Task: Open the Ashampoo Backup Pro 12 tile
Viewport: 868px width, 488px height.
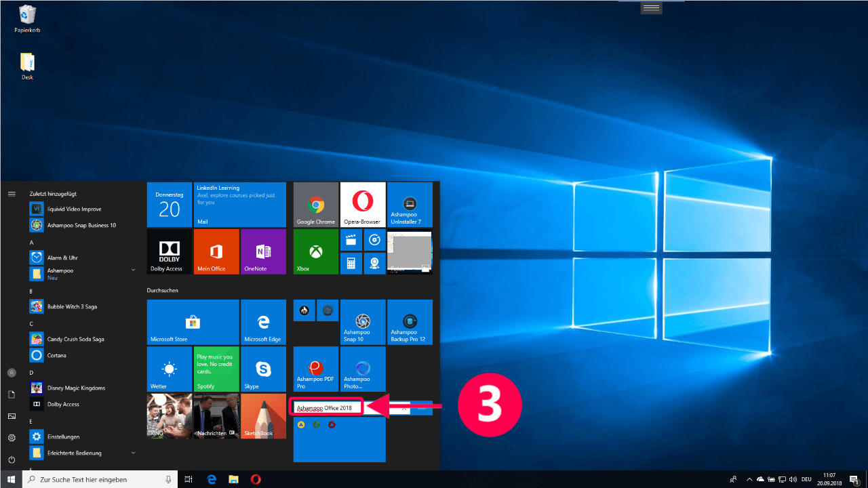Action: pos(410,322)
